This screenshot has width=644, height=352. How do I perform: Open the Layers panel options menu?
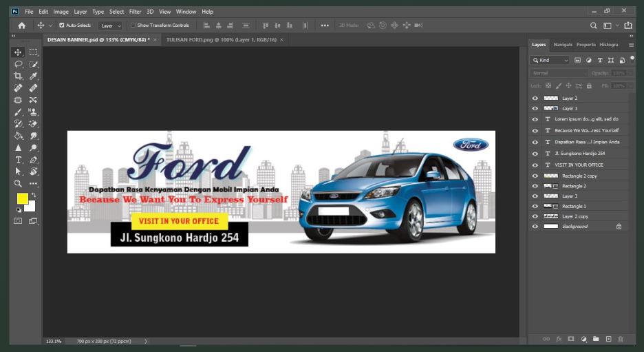(631, 45)
